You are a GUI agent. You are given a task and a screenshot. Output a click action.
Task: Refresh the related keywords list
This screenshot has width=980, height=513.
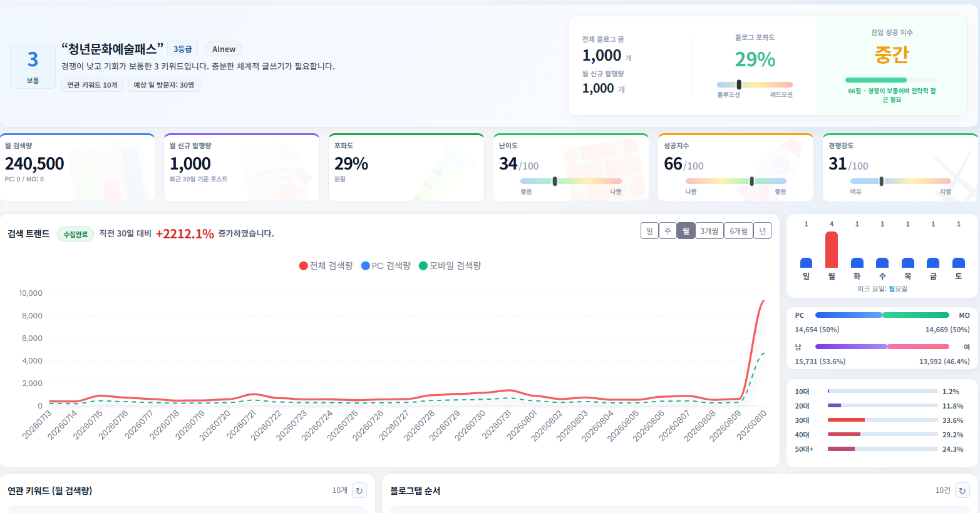359,490
